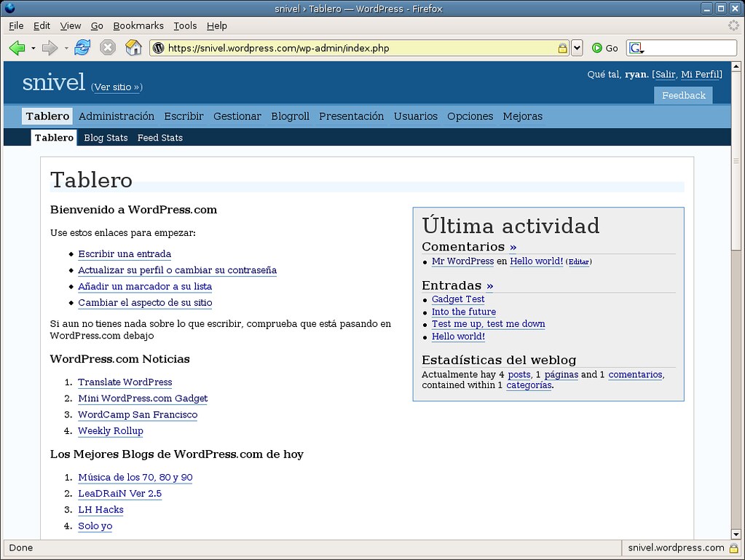Click Actualizar su perfil o cambiar contraseña
The width and height of the screenshot is (745, 560).
pyautogui.click(x=177, y=270)
